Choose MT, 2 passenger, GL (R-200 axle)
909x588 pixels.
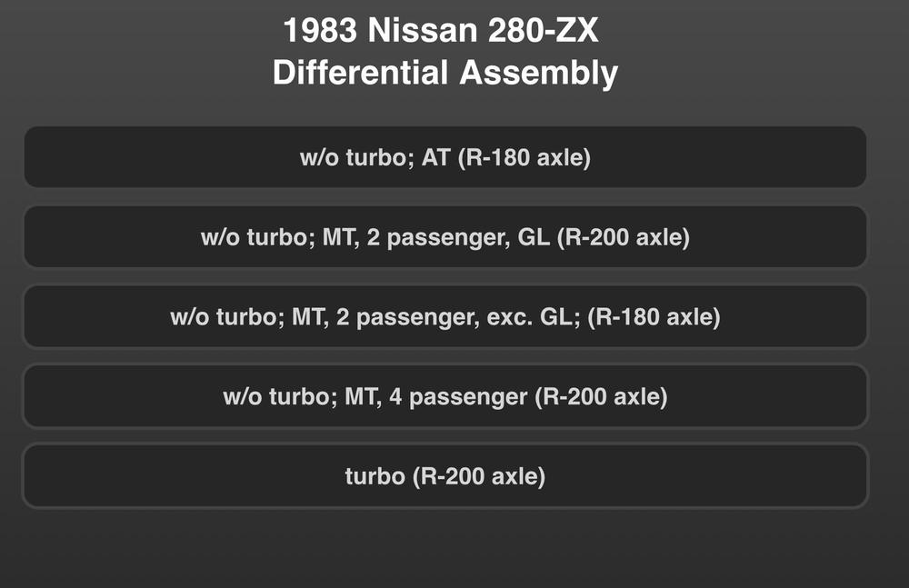(x=445, y=236)
